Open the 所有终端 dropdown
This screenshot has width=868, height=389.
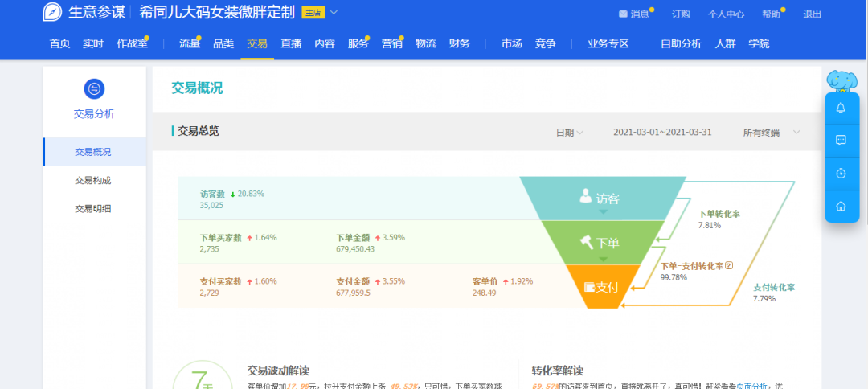[x=771, y=133]
